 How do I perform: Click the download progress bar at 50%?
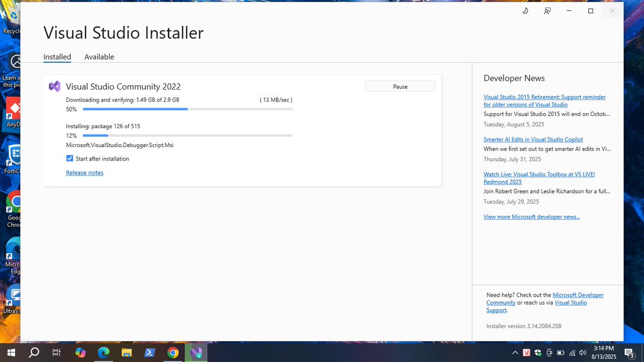click(x=187, y=109)
